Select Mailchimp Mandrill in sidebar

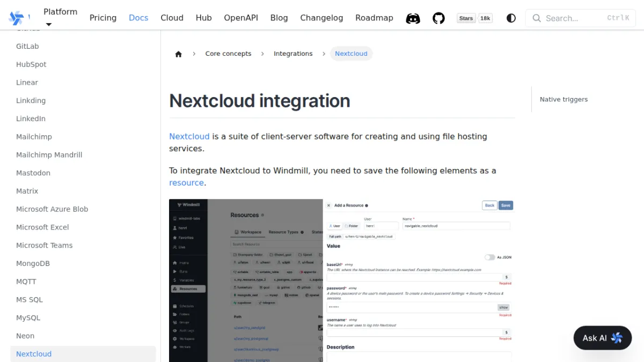click(49, 155)
